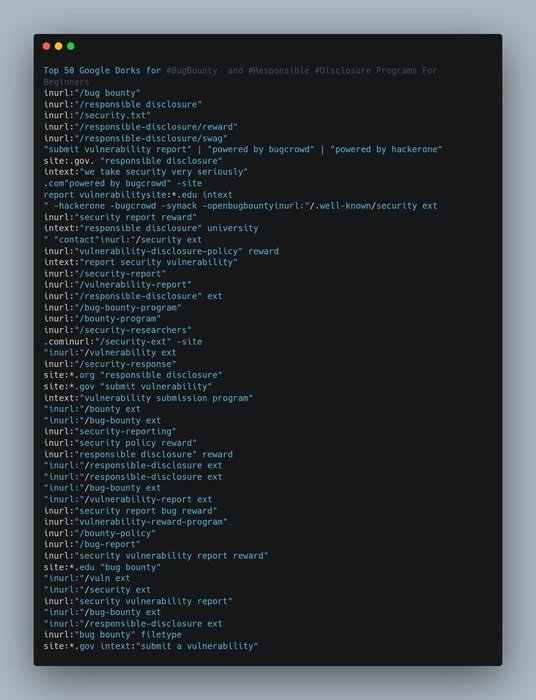This screenshot has height=700, width=536.
Task: Select site:*.org "responsible disclosure" line
Action: (133, 375)
